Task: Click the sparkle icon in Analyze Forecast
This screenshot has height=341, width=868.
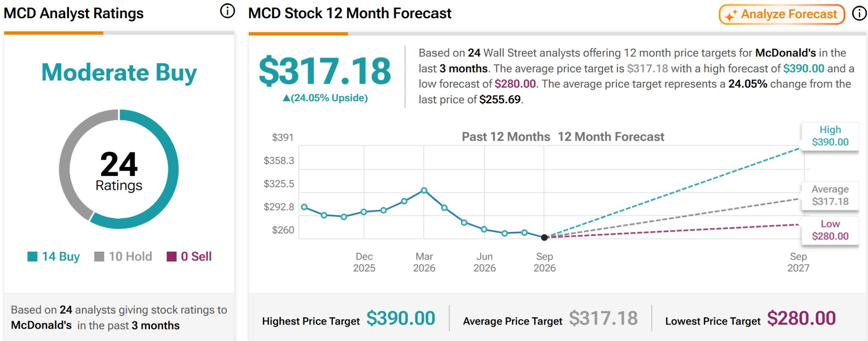Action: pyautogui.click(x=730, y=16)
